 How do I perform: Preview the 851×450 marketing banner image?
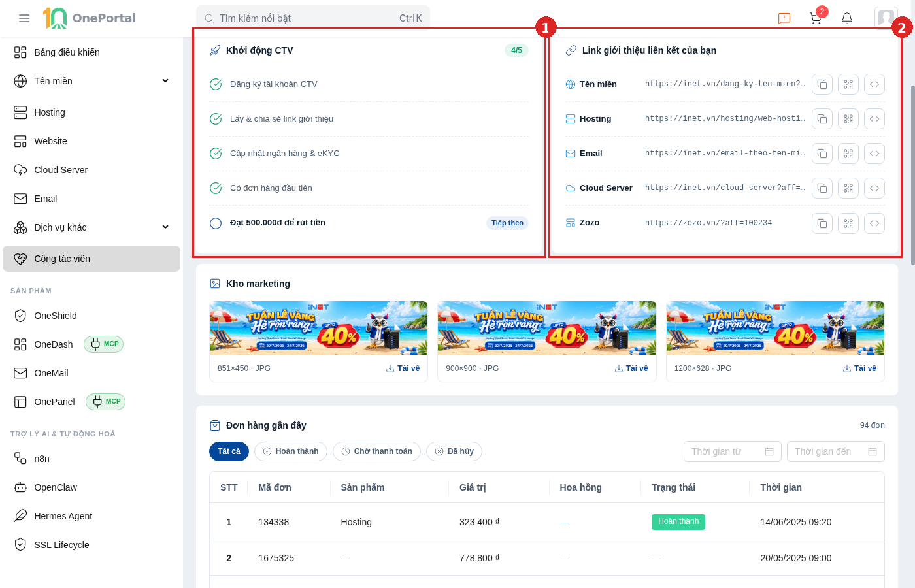(318, 328)
